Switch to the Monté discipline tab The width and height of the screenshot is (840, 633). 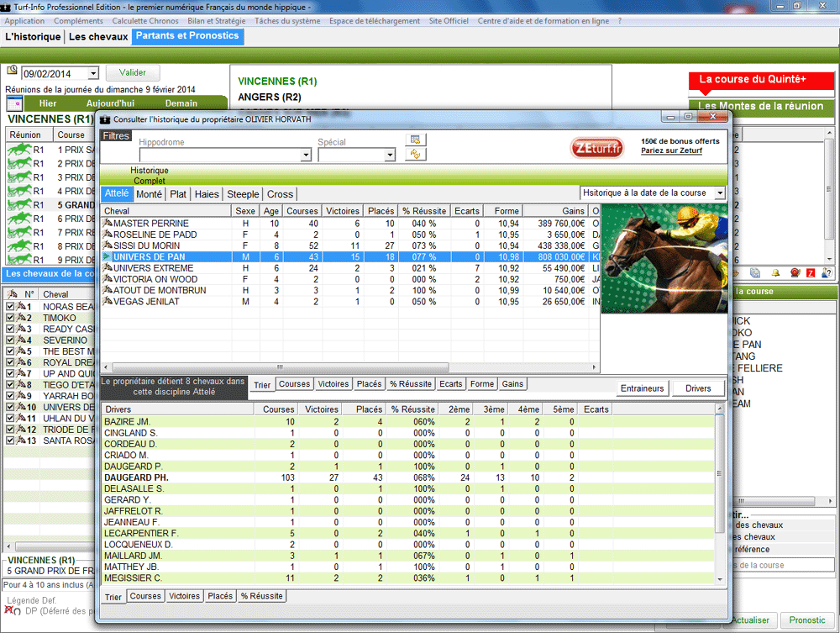(x=149, y=194)
